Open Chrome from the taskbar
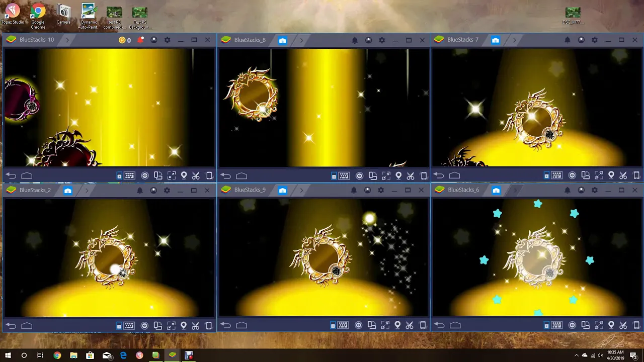Viewport: 644px width, 362px height. (57, 355)
